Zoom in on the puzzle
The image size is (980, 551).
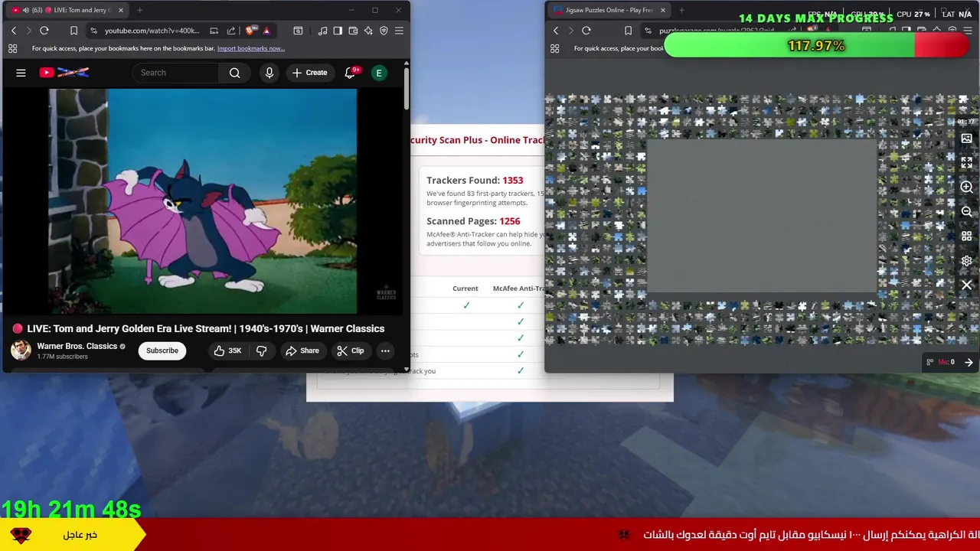[966, 187]
